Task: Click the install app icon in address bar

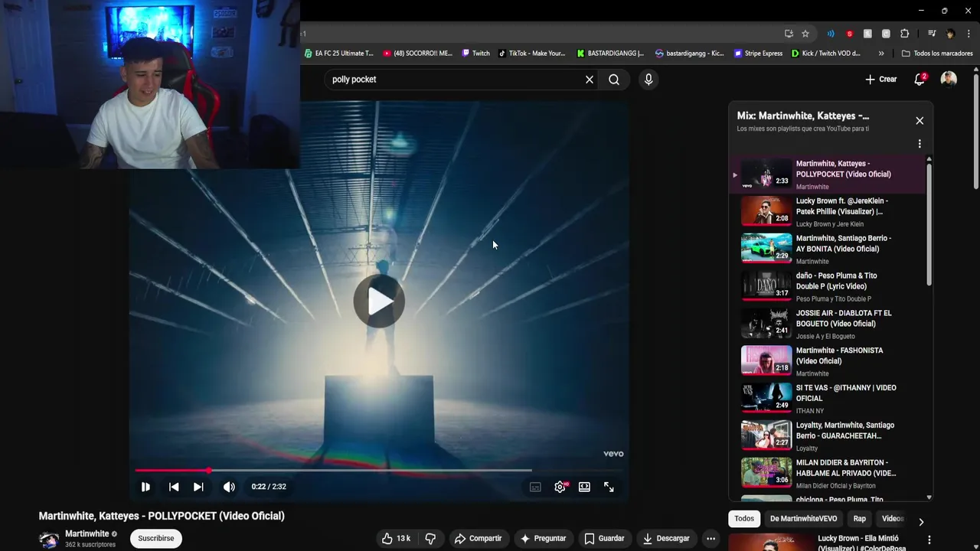Action: [789, 34]
